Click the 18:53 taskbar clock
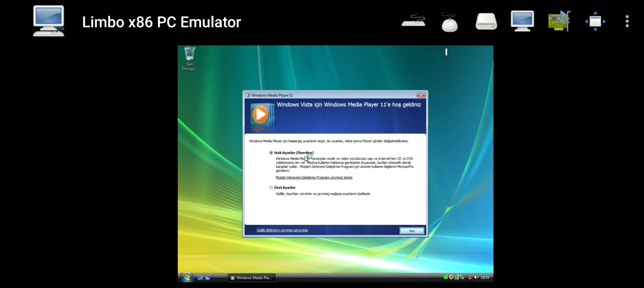The width and height of the screenshot is (644, 288). [x=485, y=277]
